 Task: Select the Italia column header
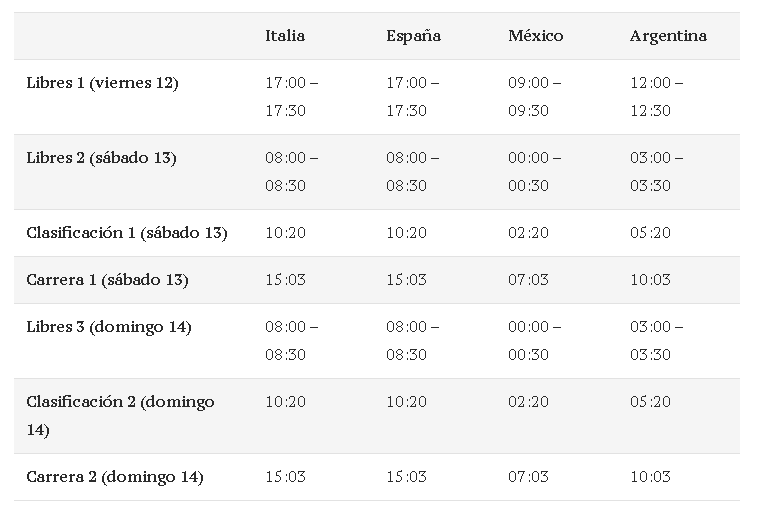285,36
